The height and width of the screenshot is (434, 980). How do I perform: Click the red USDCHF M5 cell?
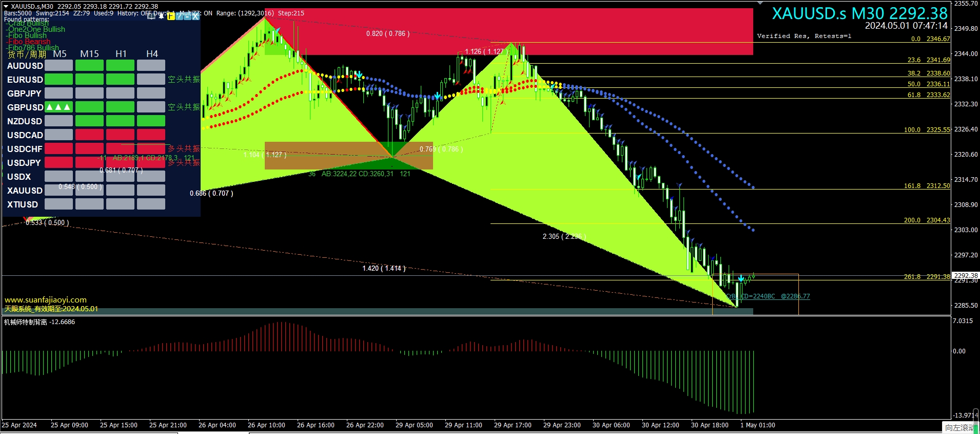coord(58,148)
